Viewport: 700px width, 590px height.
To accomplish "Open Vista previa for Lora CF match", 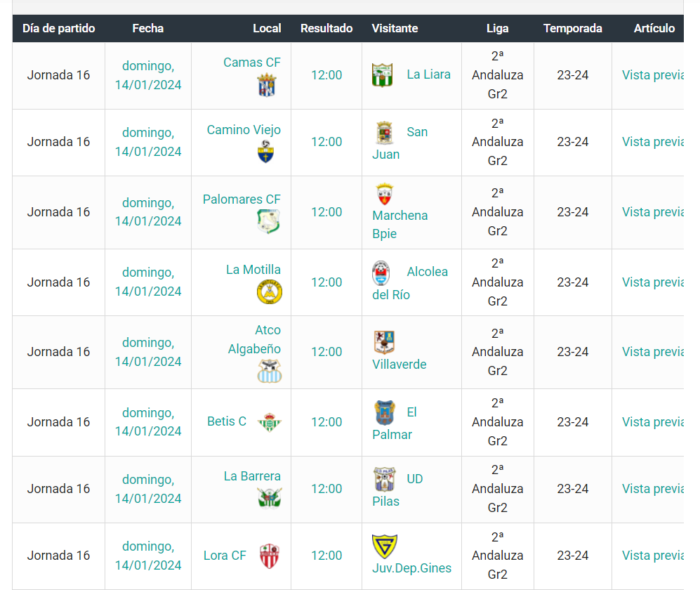I will tap(652, 556).
